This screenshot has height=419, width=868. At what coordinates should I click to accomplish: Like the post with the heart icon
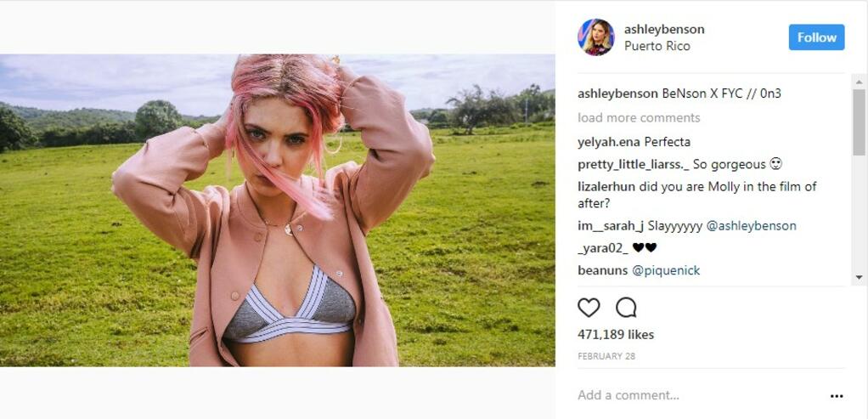click(x=589, y=307)
